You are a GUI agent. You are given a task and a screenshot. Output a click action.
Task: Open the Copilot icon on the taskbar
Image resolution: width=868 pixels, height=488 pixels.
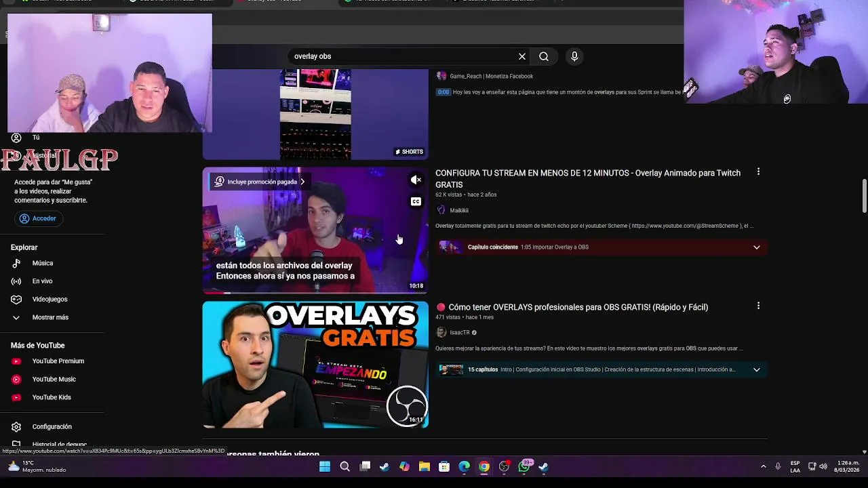[x=404, y=466]
